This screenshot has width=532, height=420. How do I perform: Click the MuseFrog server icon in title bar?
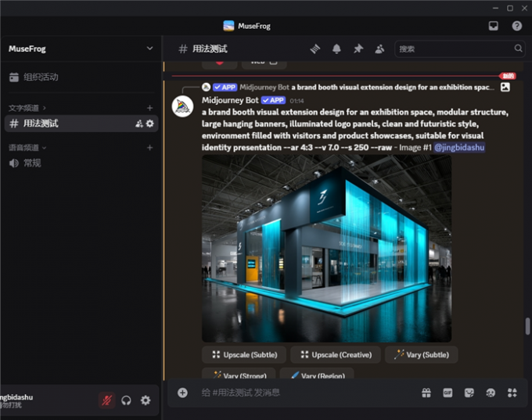point(228,26)
